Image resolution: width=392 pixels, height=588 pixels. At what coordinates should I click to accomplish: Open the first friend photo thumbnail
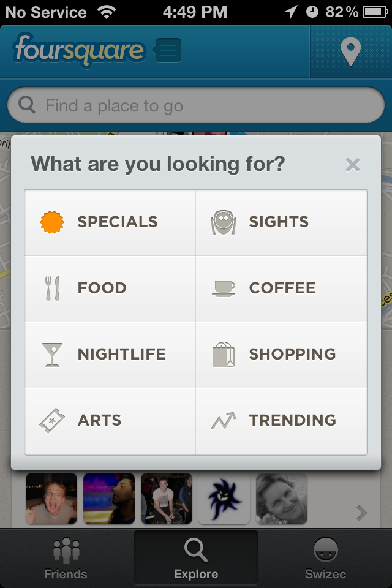tap(51, 499)
